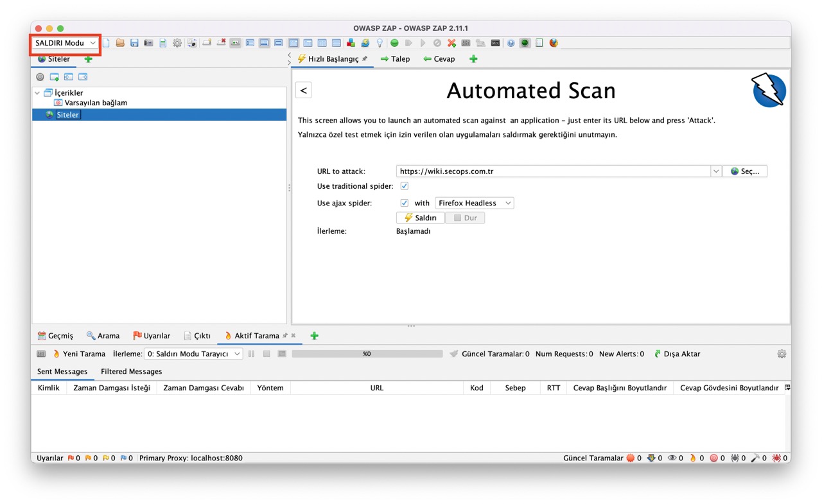Click the blue question mark help icon

[511, 43]
